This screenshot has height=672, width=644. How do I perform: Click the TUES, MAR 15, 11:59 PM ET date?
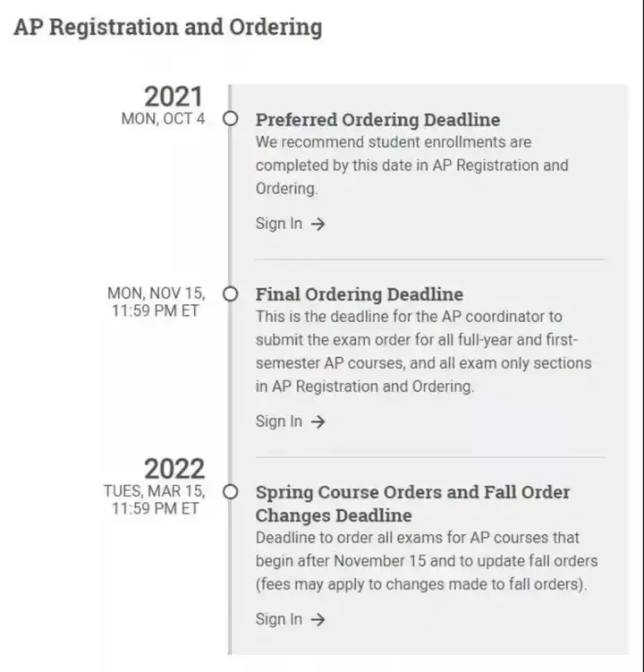pyautogui.click(x=155, y=499)
